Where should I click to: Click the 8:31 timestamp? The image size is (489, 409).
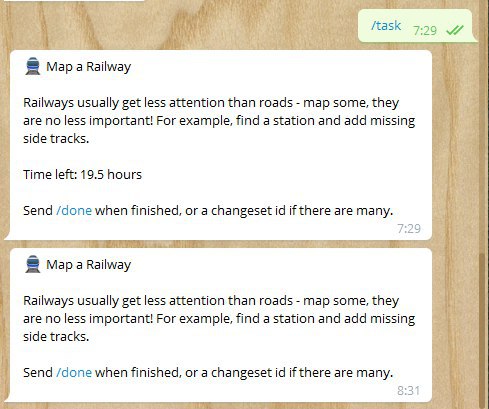(409, 390)
